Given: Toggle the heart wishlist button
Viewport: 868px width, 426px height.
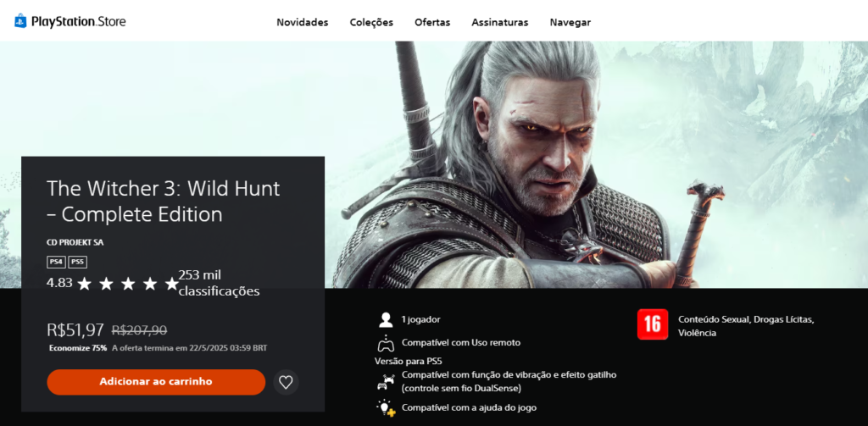Looking at the screenshot, I should point(286,382).
